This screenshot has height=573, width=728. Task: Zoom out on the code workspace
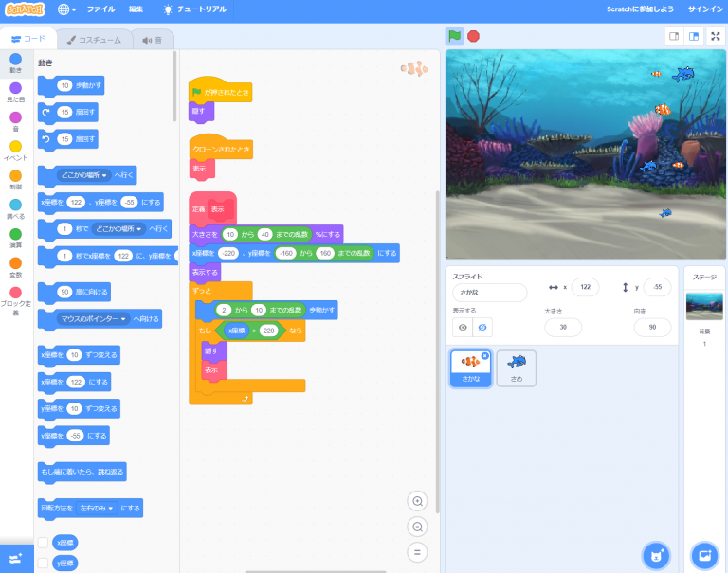pos(417,527)
